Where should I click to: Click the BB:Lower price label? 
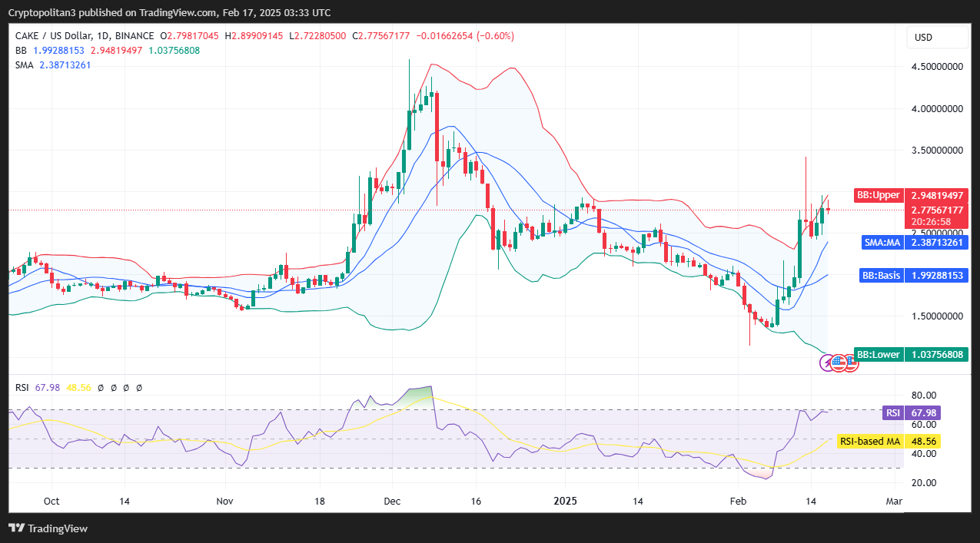(x=878, y=355)
